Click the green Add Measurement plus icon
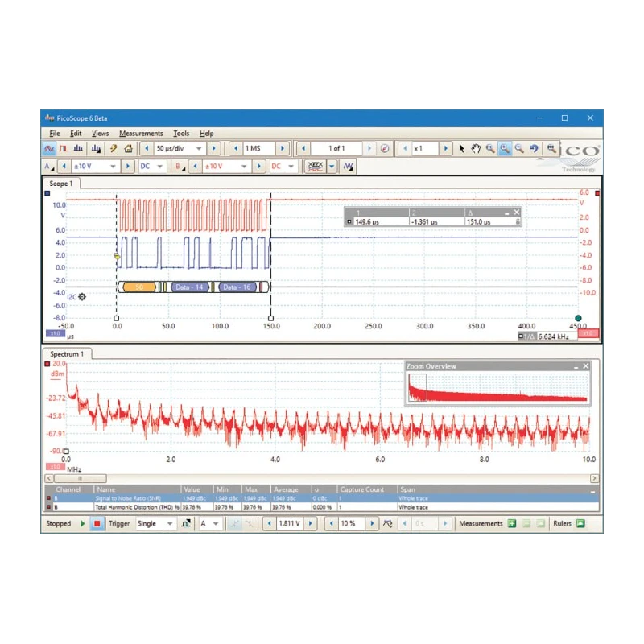This screenshot has height=644, width=644. [512, 524]
